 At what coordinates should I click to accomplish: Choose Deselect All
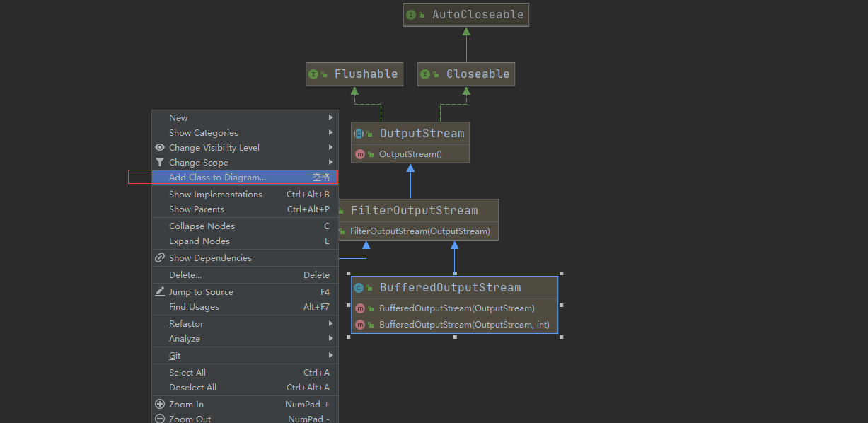[x=245, y=388]
